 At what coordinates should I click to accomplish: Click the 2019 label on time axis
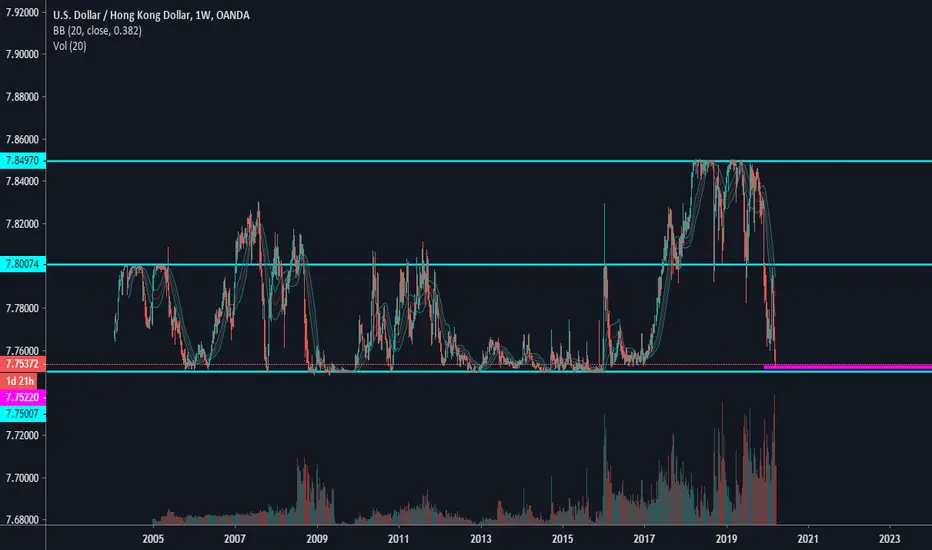(x=726, y=539)
